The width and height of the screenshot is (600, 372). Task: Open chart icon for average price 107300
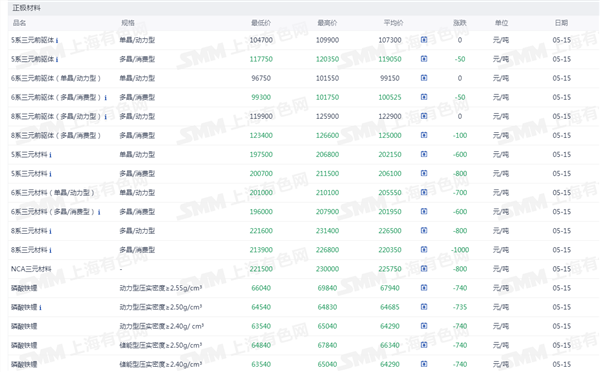[424, 39]
